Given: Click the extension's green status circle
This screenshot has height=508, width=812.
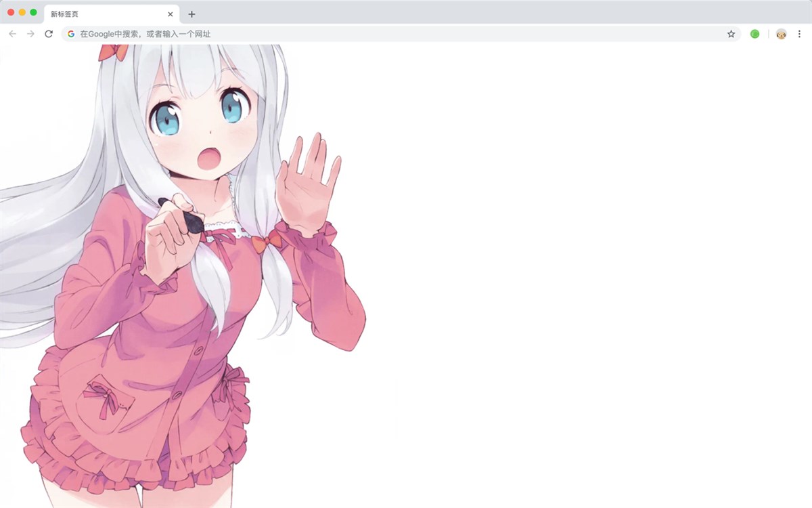Looking at the screenshot, I should click(754, 33).
